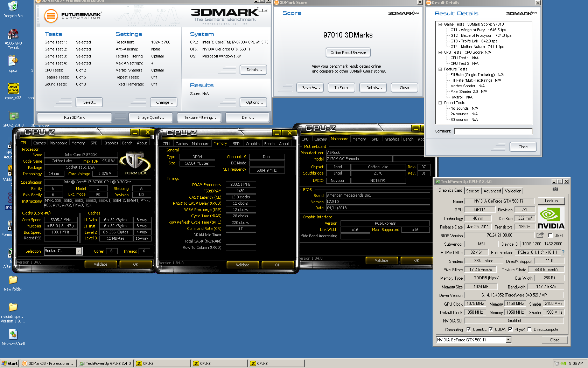Select GT4 - Mother Nature result row

click(477, 47)
